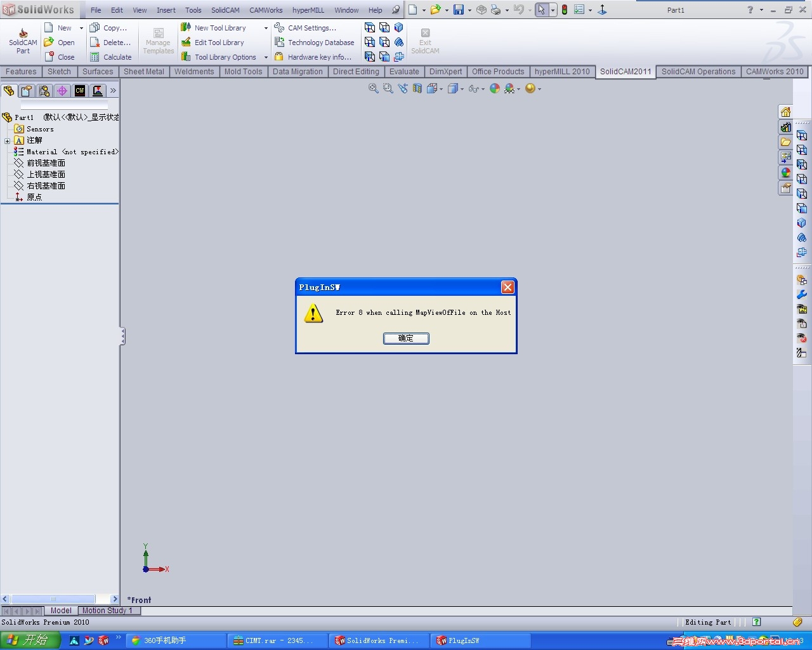Switch to the SolidWorks Premium taskbar button
Viewport: 812px width, 650px height.
click(x=378, y=640)
